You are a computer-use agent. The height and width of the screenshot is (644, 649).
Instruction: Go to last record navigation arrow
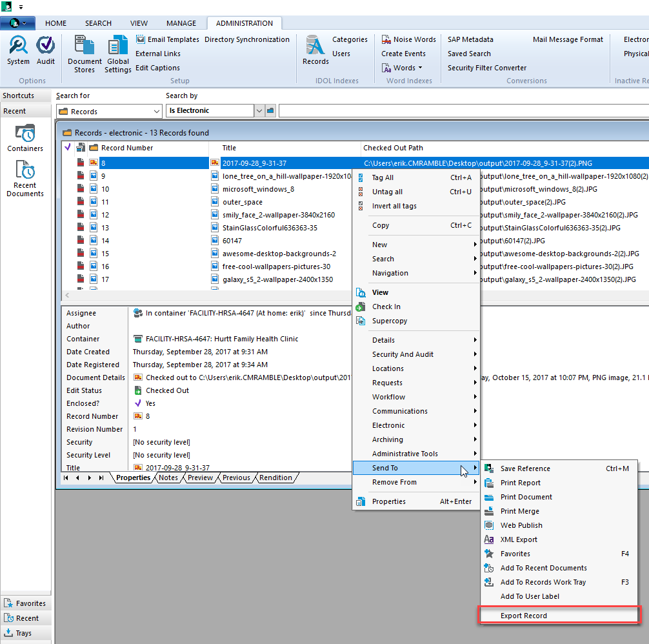(x=101, y=478)
